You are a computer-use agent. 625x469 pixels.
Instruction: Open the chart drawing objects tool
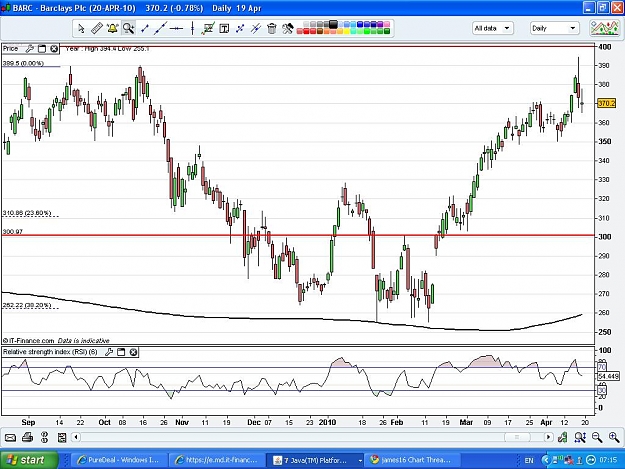[x=208, y=28]
